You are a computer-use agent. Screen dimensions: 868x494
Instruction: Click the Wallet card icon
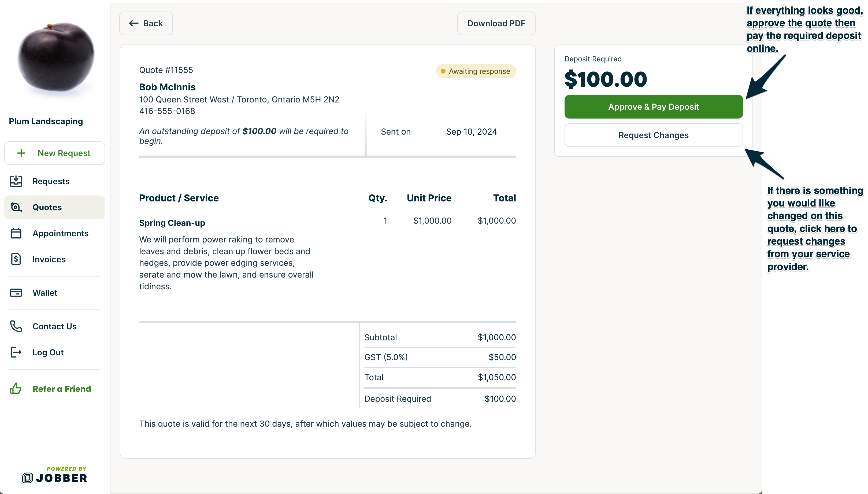pos(16,293)
